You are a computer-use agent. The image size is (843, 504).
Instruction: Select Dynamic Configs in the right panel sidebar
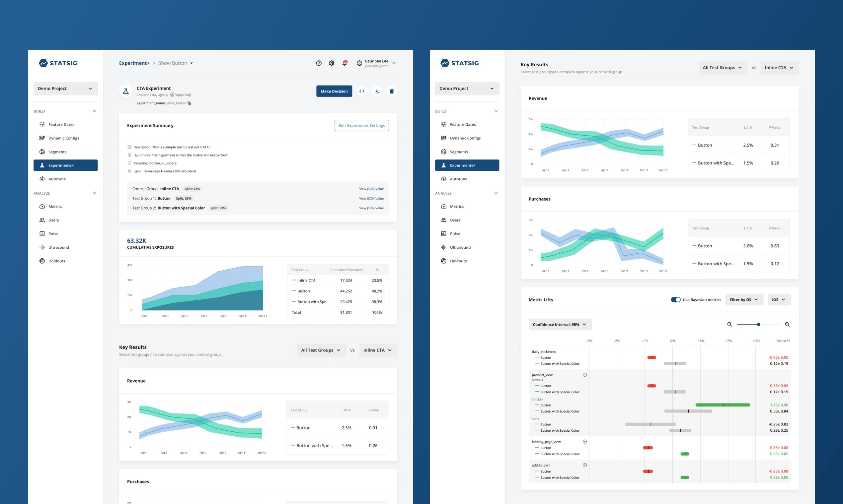click(x=467, y=138)
